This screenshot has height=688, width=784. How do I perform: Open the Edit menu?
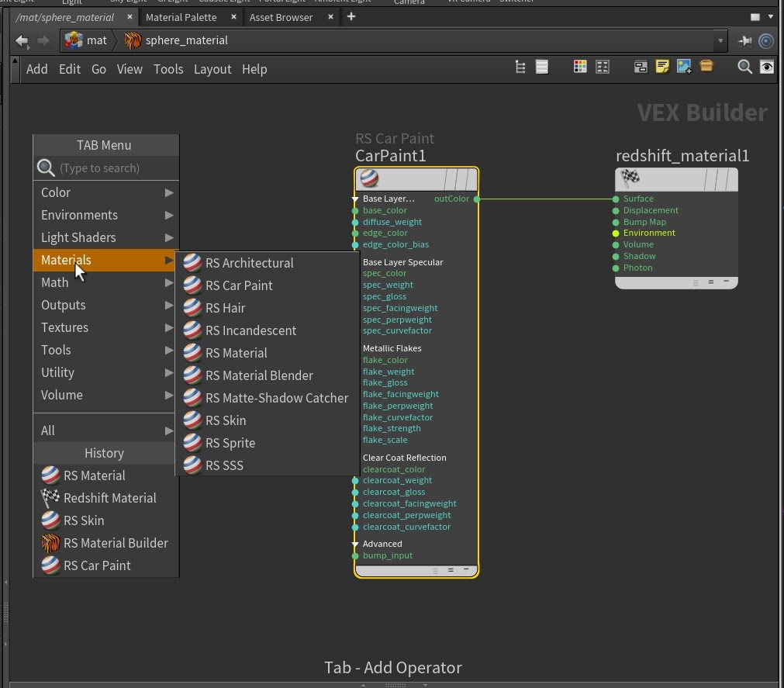[x=70, y=69]
